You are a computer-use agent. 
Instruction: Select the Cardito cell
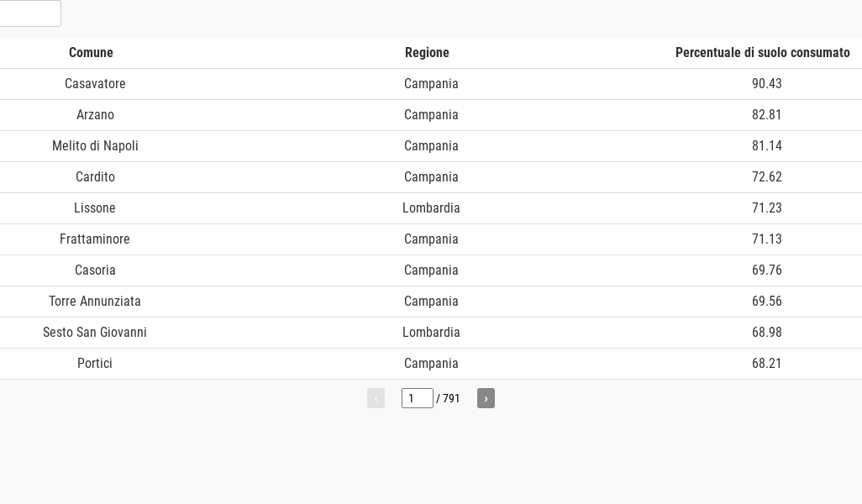coord(95,177)
